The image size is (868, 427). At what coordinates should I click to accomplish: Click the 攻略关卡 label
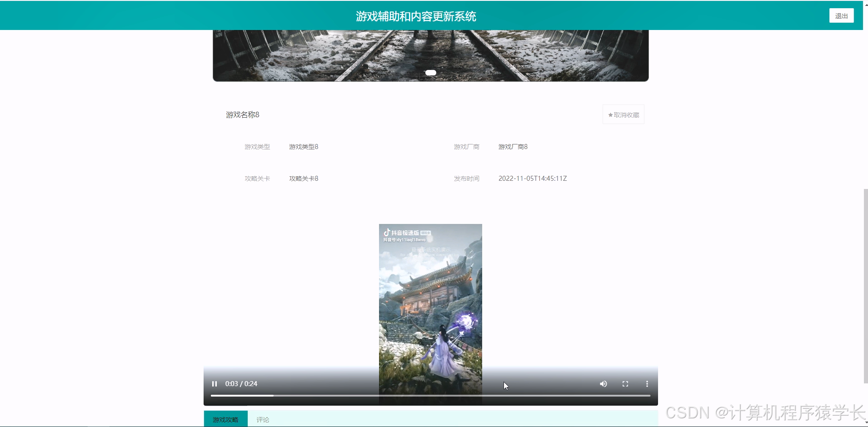(257, 179)
